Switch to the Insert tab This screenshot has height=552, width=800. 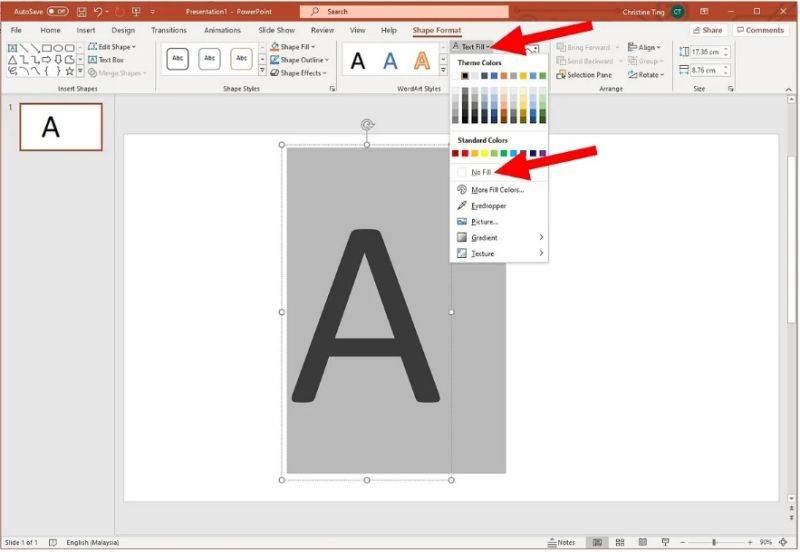(86, 30)
